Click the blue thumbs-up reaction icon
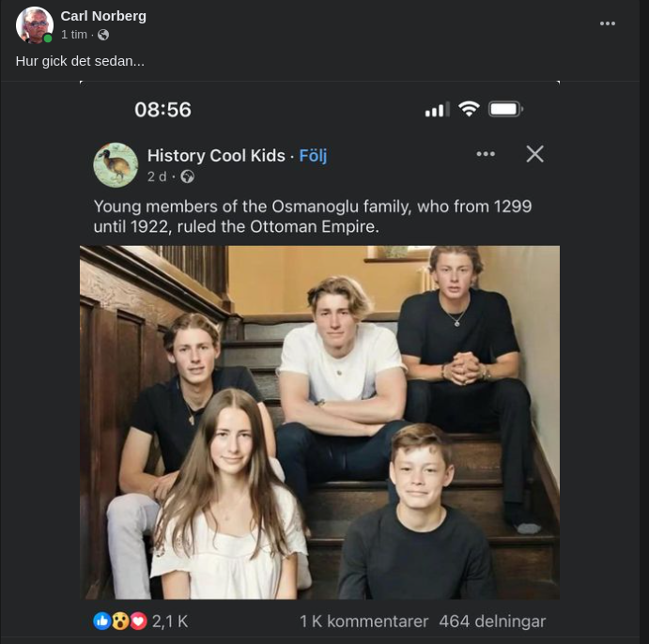This screenshot has width=649, height=644. [102, 621]
